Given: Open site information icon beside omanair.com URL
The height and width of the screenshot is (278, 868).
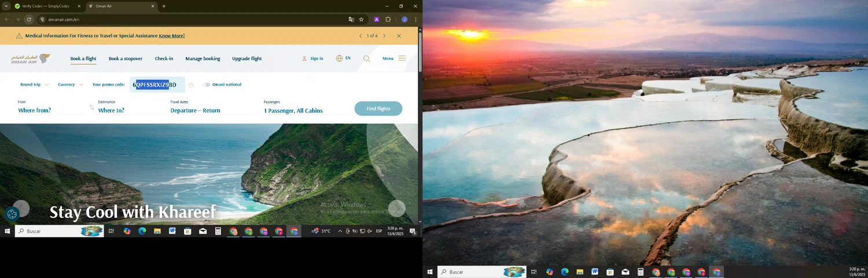Looking at the screenshot, I should pyautogui.click(x=42, y=19).
